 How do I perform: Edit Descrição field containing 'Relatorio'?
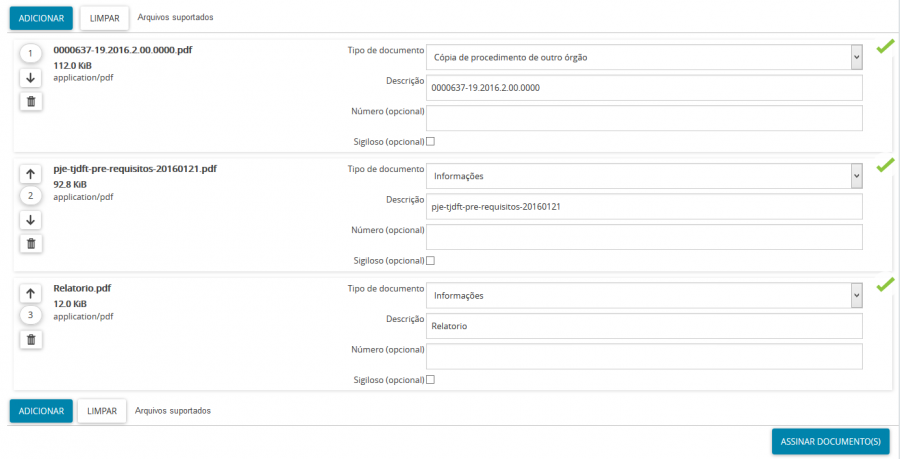tap(644, 326)
